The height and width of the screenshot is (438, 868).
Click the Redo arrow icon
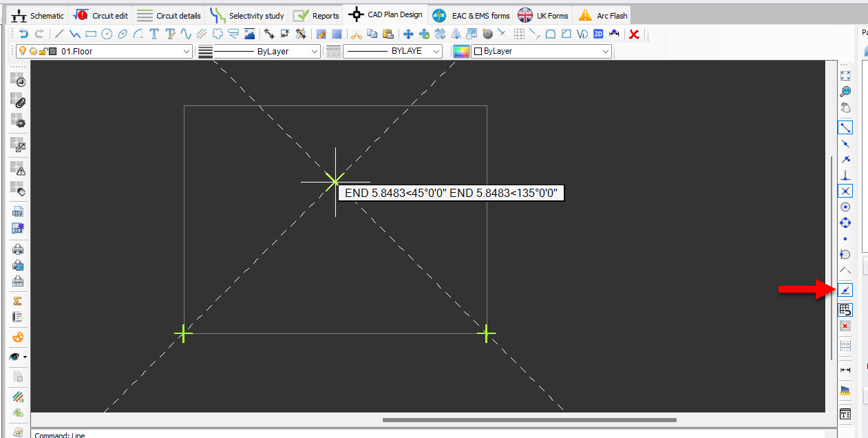(39, 34)
